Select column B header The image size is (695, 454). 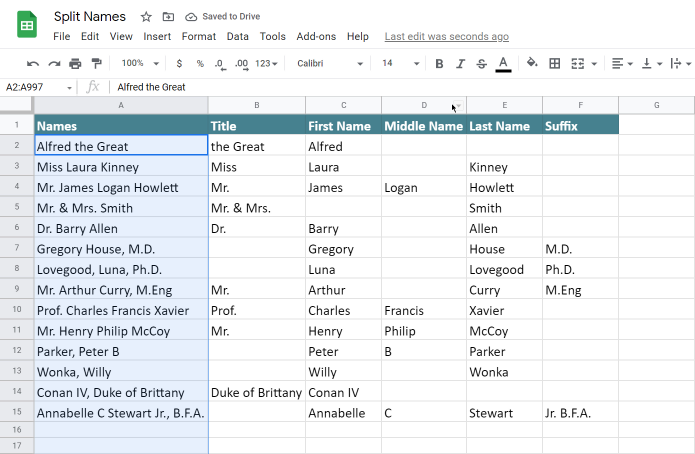257,106
